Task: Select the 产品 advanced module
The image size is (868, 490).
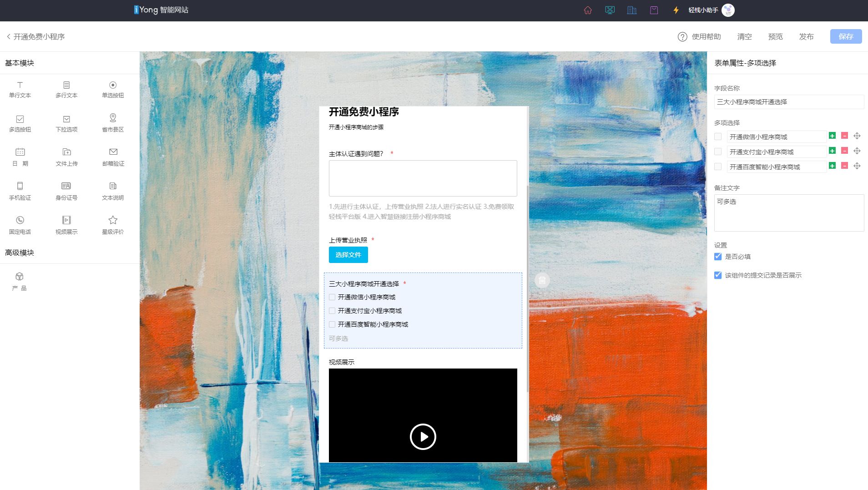Action: click(19, 281)
